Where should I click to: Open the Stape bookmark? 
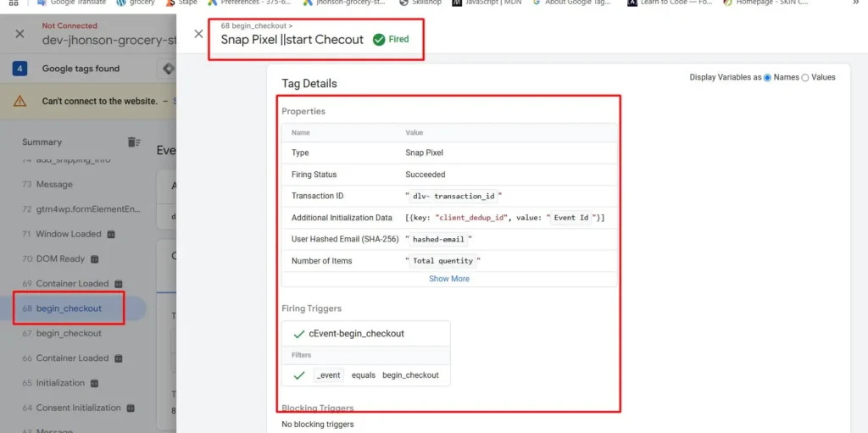point(181,3)
